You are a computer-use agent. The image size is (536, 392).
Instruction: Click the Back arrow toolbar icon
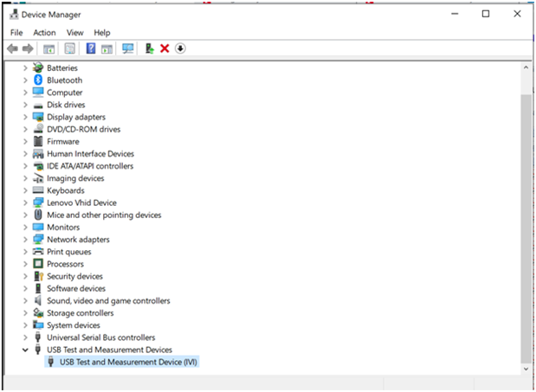point(12,48)
